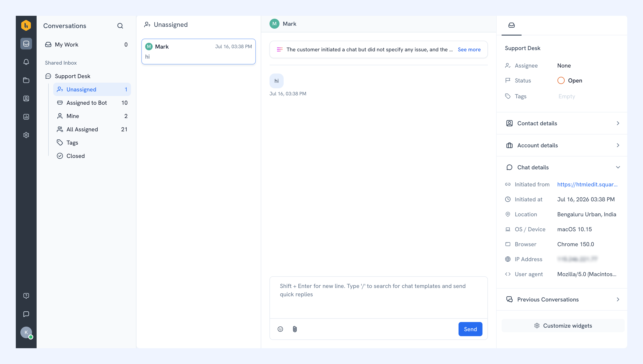The image size is (643, 364).
Task: Change the Open status value
Action: [570, 80]
